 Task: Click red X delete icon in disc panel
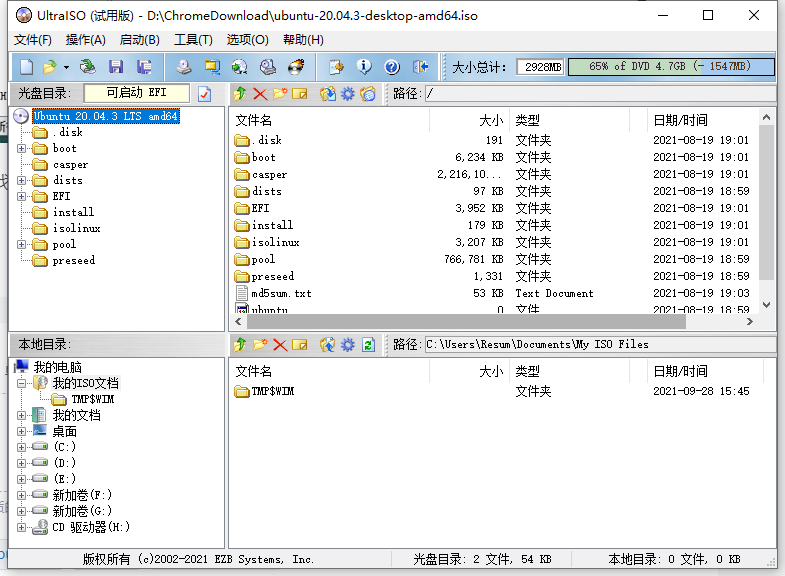[x=260, y=94]
